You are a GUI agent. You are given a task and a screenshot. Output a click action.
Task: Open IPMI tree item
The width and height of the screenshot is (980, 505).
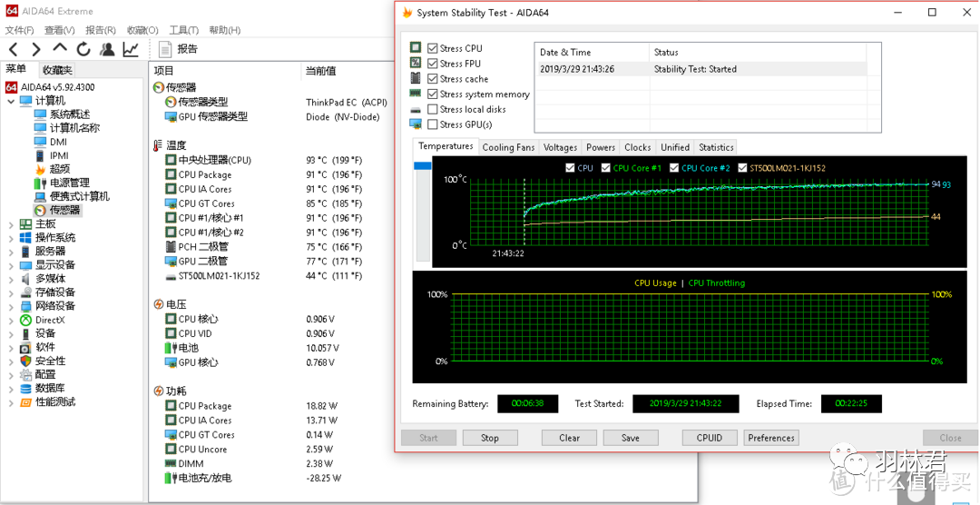click(x=59, y=155)
